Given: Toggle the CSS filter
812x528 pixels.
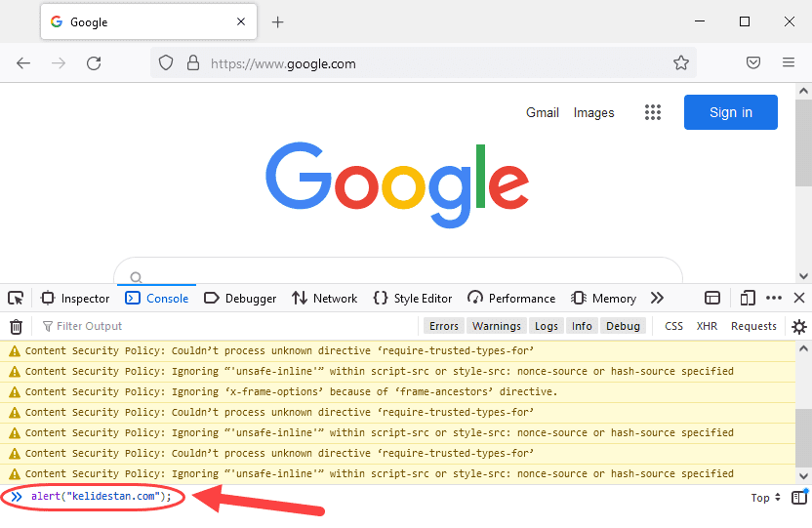Looking at the screenshot, I should 673,326.
